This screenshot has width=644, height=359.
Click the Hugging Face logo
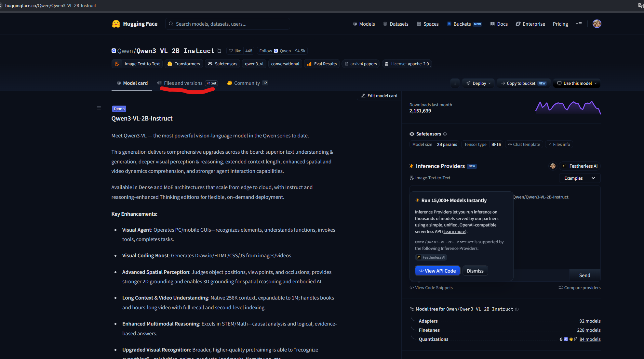point(134,24)
